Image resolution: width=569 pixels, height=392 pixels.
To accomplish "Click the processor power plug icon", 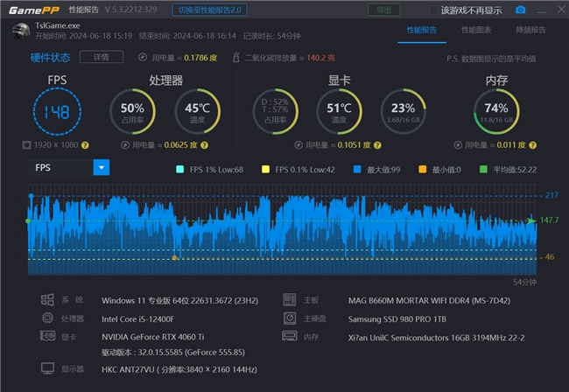I will point(125,145).
